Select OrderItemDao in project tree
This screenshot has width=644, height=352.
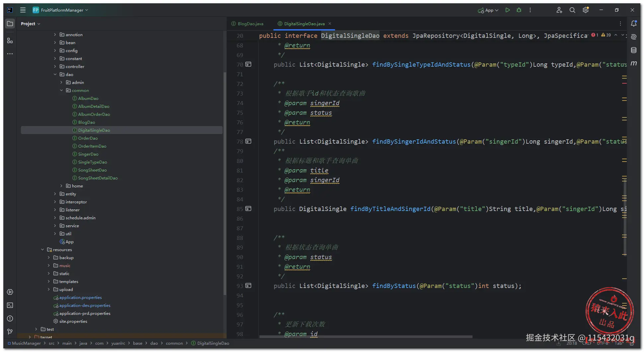92,146
